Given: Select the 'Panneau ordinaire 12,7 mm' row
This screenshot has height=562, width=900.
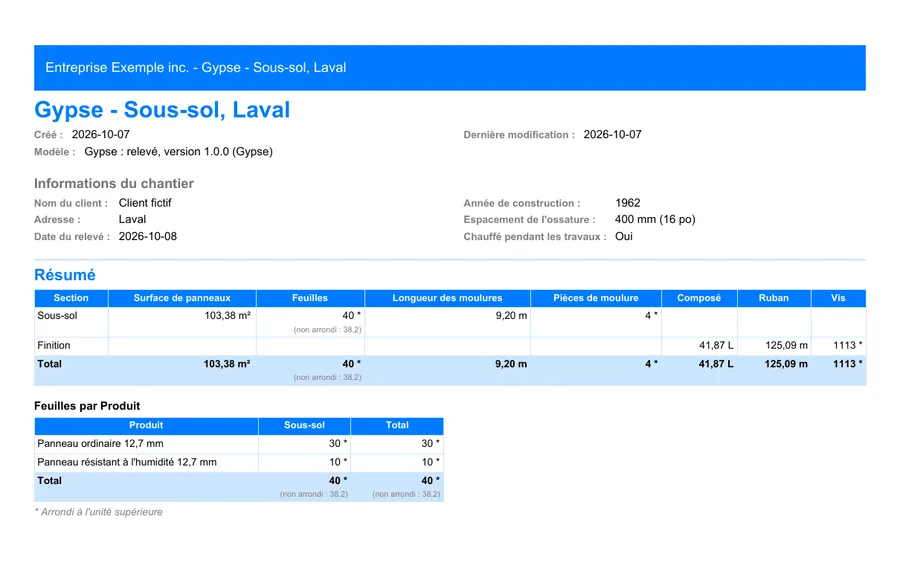Looking at the screenshot, I should [x=239, y=444].
